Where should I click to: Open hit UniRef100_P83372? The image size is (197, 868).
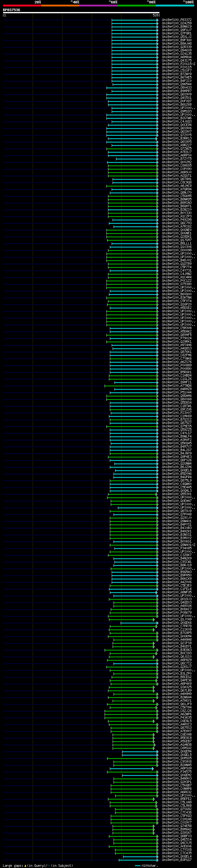click(x=176, y=20)
